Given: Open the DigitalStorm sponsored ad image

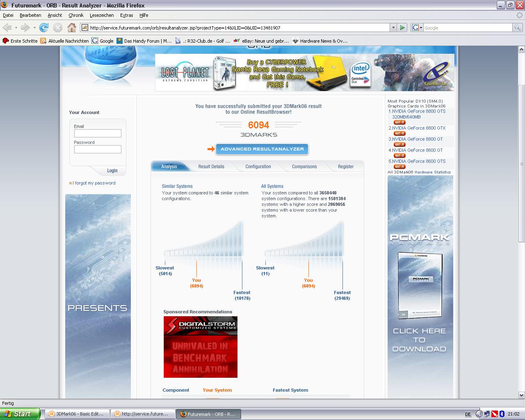Looking at the screenshot, I should click(x=201, y=347).
